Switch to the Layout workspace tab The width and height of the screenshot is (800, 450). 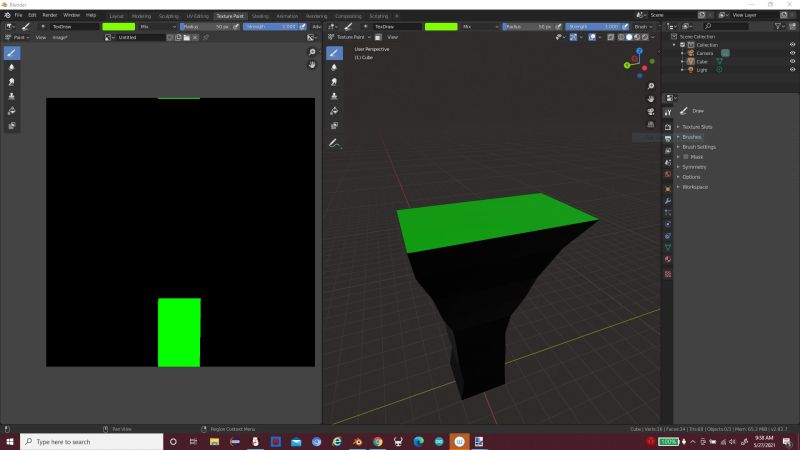point(116,16)
